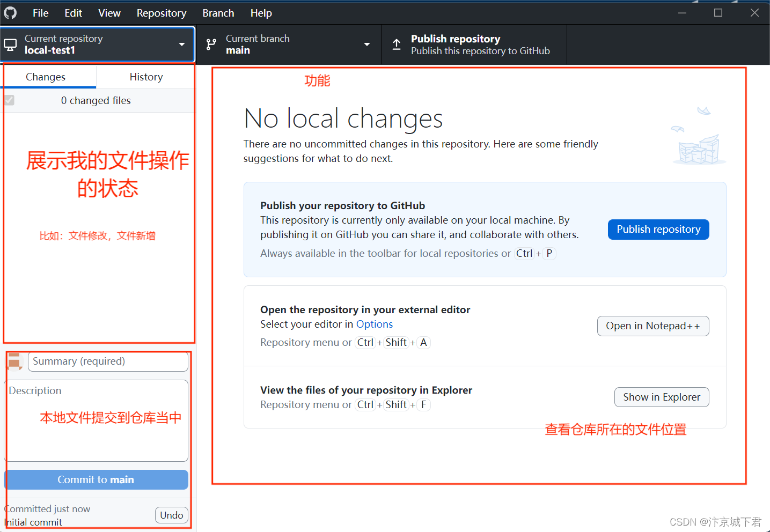770x532 pixels.
Task: Click Show in Explorer button
Action: pyautogui.click(x=662, y=397)
